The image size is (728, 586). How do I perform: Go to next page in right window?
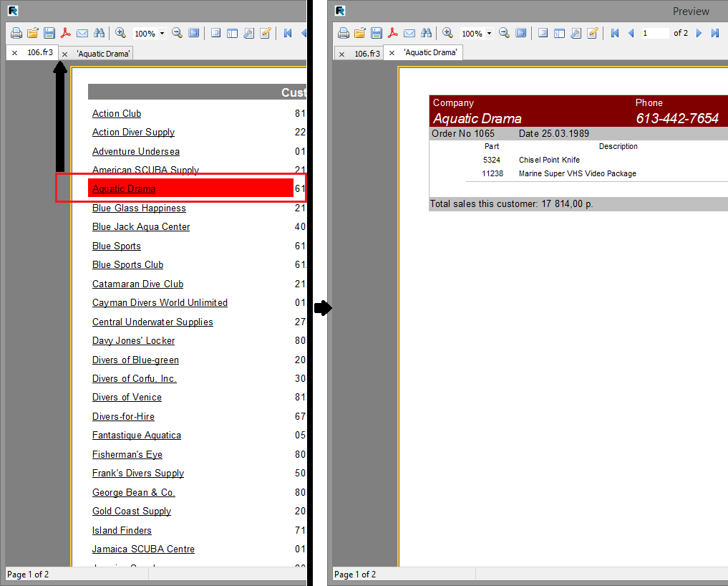(699, 33)
